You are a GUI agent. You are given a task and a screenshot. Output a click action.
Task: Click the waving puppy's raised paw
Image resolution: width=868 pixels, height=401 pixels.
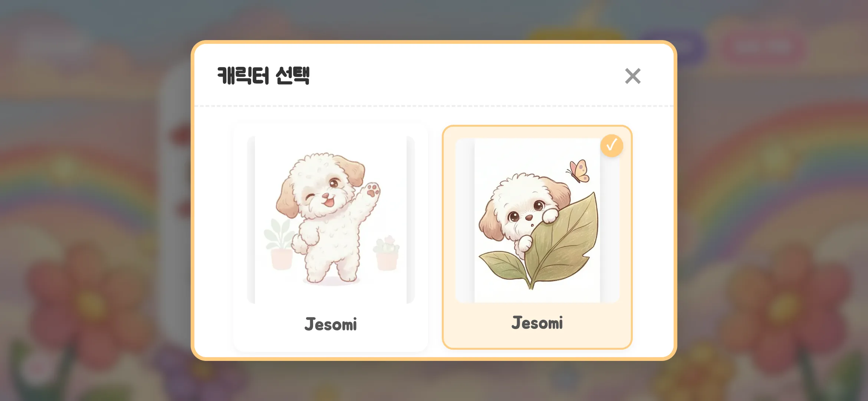(x=372, y=190)
